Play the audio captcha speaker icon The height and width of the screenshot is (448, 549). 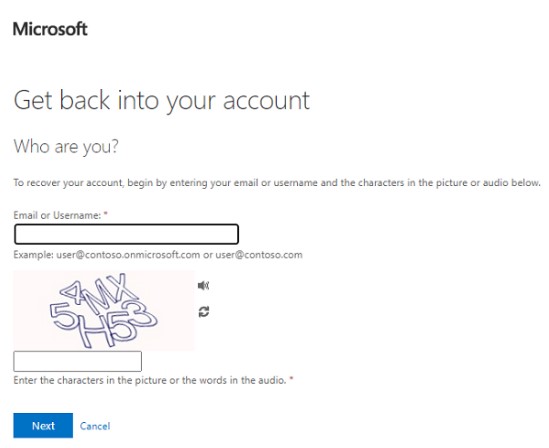[x=203, y=286]
